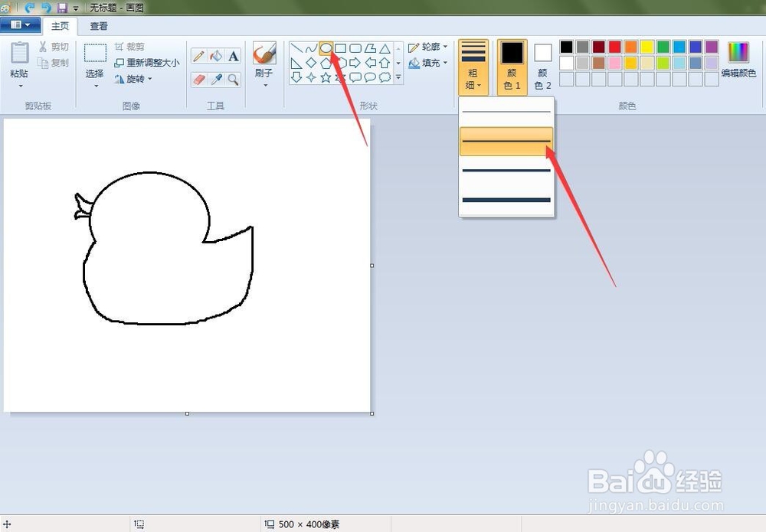
Task: Select the Four-point star shape
Action: 311,77
